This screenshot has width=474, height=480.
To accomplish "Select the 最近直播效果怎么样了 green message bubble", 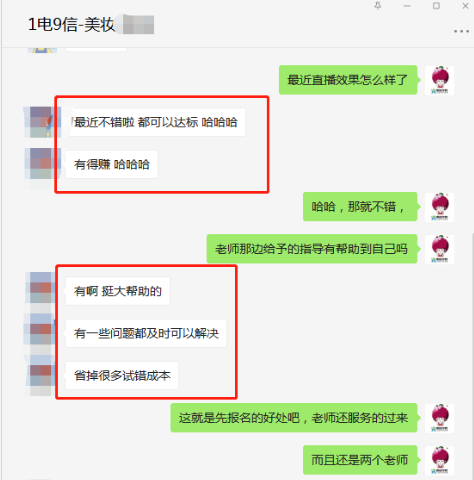I will (348, 80).
